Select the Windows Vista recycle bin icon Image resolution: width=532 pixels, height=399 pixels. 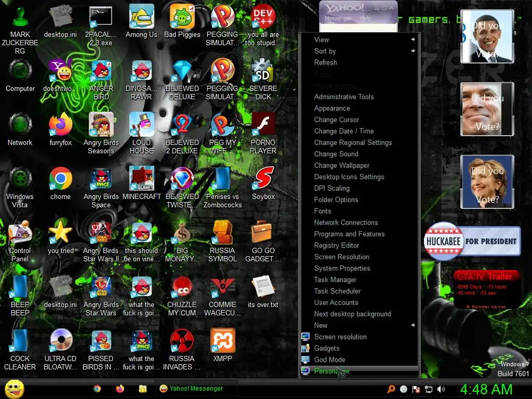click(20, 188)
